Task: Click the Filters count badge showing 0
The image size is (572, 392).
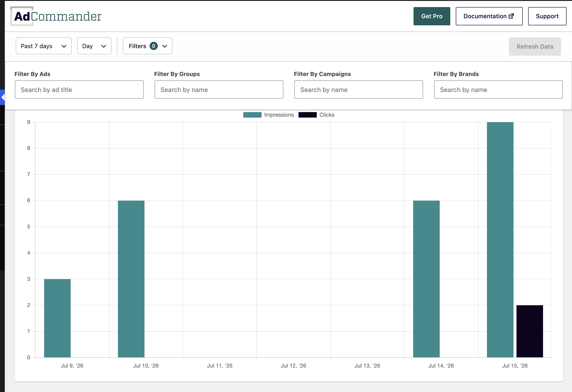Action: point(154,46)
